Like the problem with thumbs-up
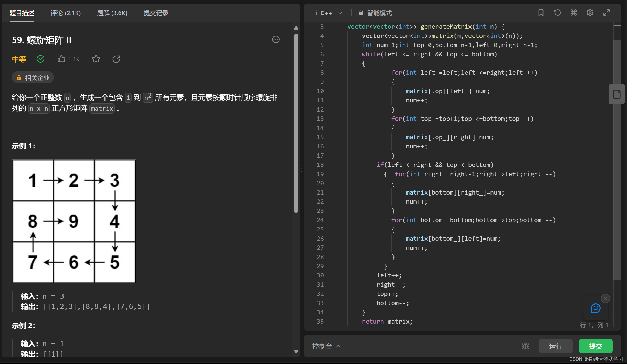Image resolution: width=627 pixels, height=364 pixels. click(61, 59)
